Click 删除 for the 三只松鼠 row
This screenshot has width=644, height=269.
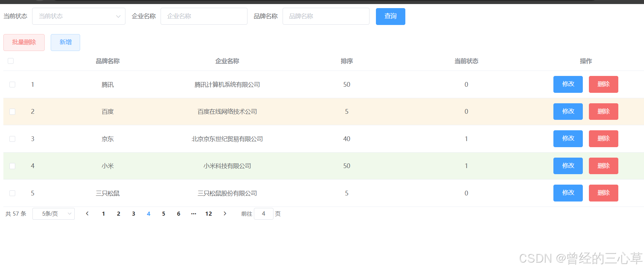[603, 193]
